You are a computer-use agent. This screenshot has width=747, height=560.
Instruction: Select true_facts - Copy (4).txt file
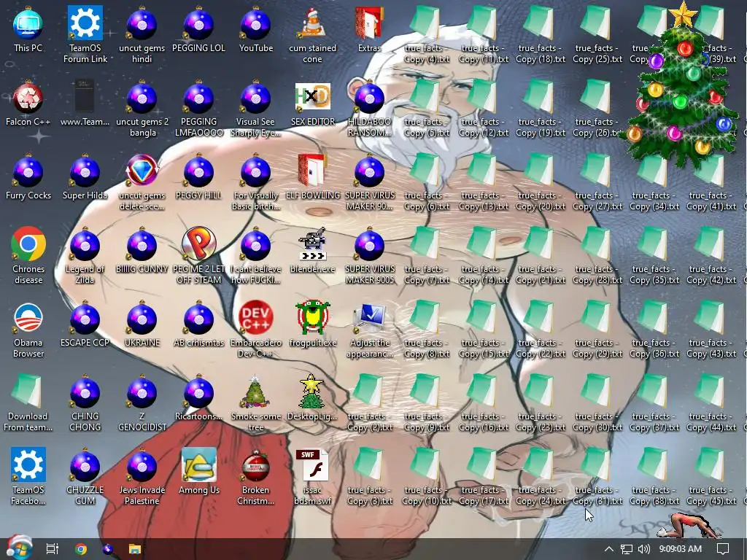426,34
